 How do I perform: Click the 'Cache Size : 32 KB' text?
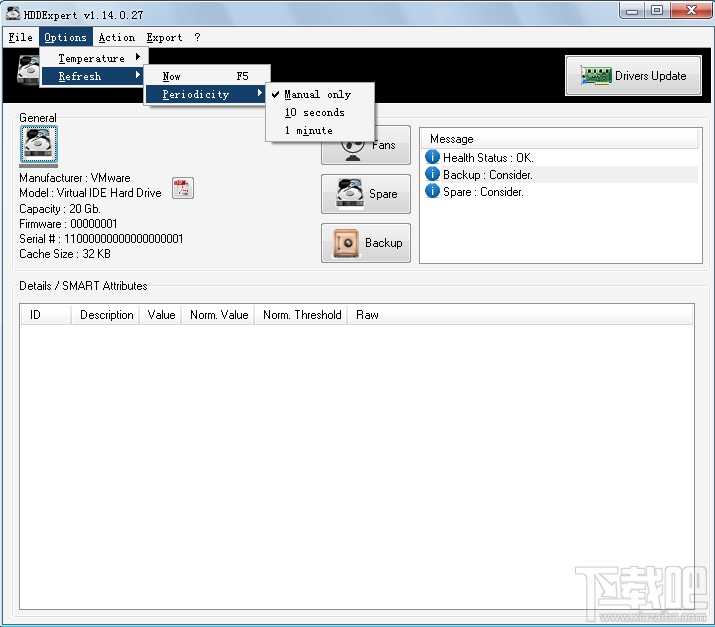coord(65,254)
